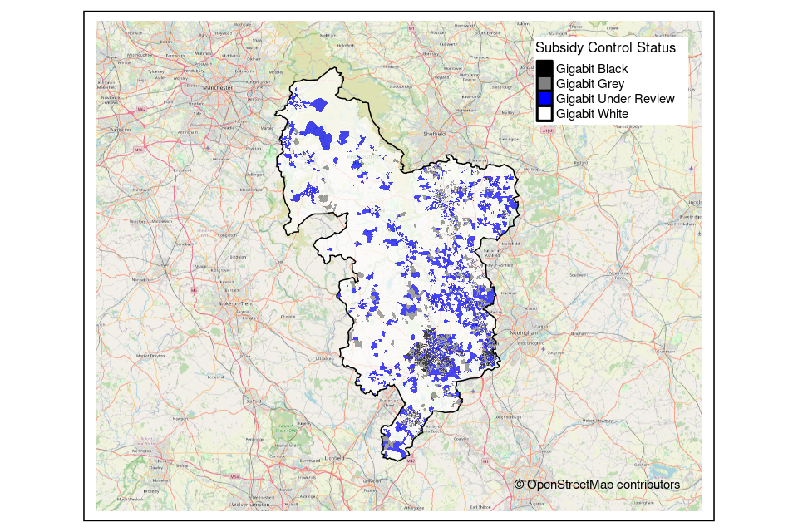The width and height of the screenshot is (798, 532).
Task: Click the Warrington town label
Action: [121, 131]
